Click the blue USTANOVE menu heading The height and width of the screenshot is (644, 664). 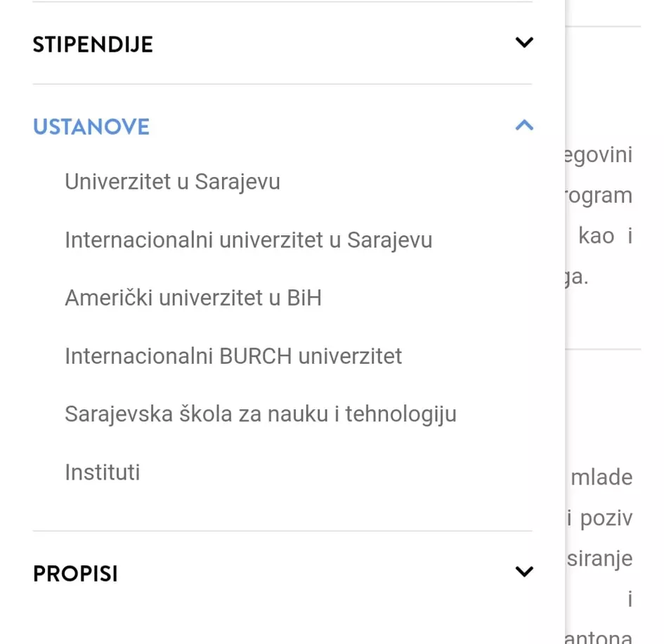(91, 127)
